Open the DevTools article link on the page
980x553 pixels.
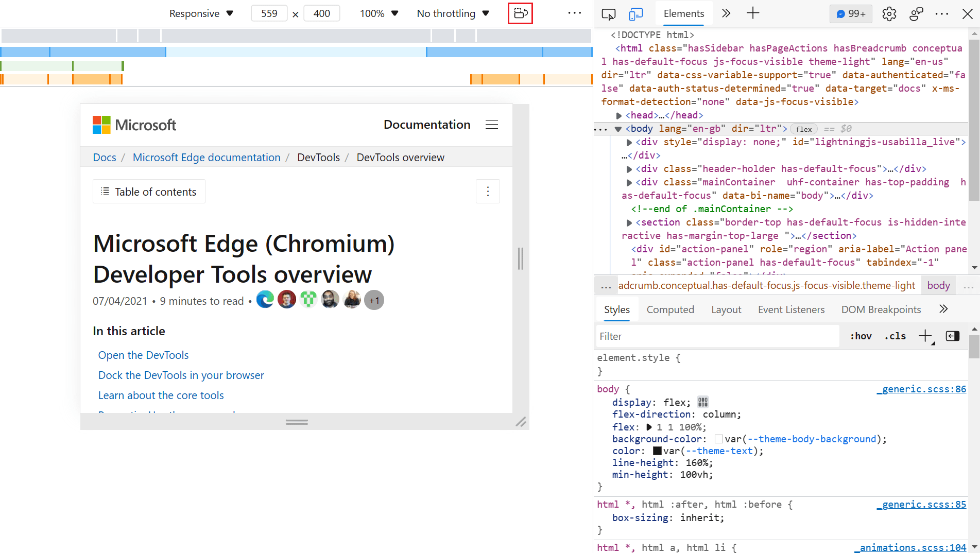143,355
